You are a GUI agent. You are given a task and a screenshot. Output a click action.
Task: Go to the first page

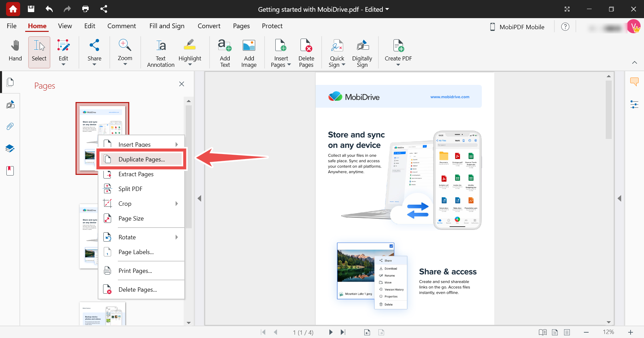coord(263,332)
